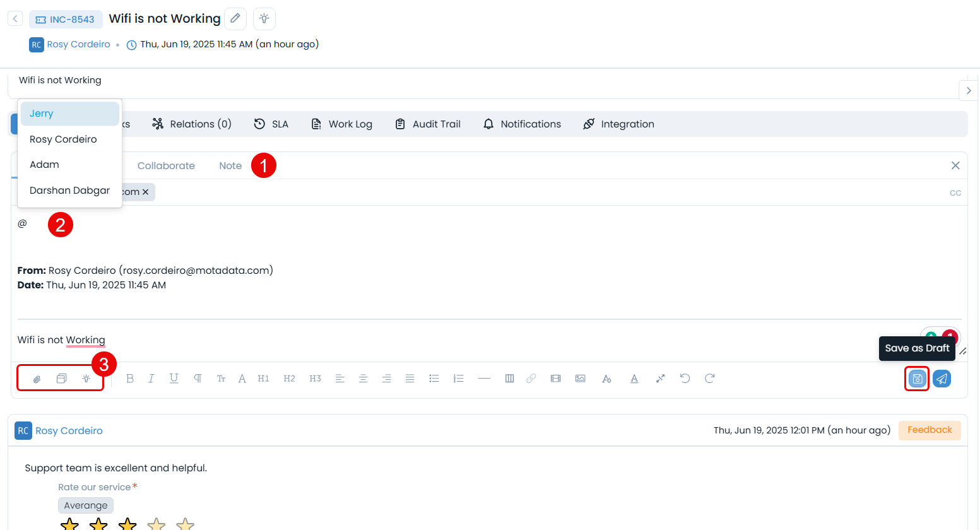Save as Draft using the floppy disk icon

[916, 378]
